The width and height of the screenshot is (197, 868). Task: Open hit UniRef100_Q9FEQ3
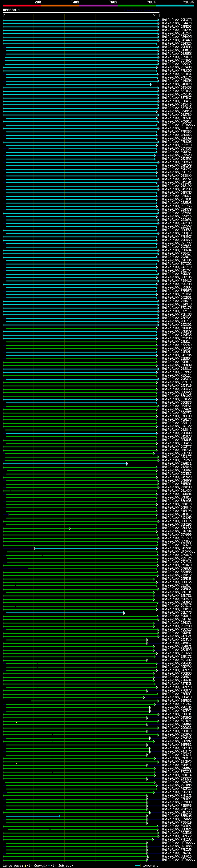tap(177, 26)
